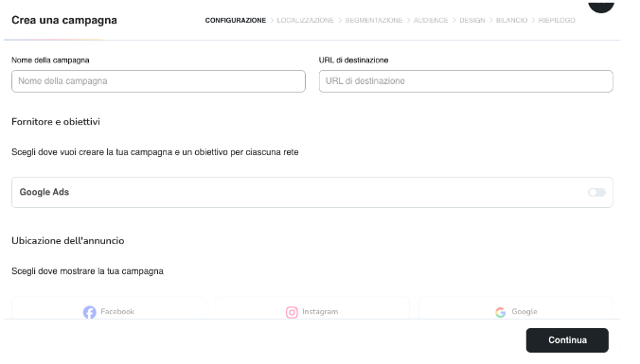This screenshot has width=640, height=364.
Task: Click the Facebook placement label
Action: (117, 311)
